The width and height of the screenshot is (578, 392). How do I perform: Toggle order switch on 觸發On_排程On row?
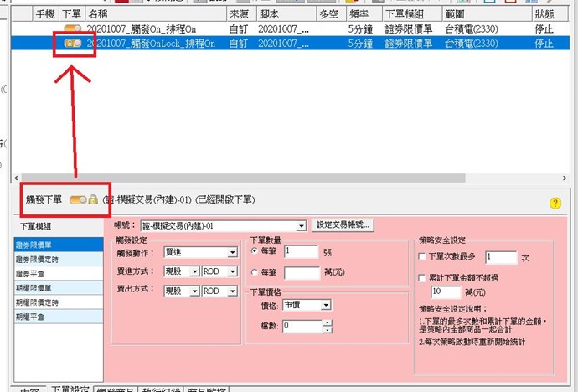[x=72, y=28]
